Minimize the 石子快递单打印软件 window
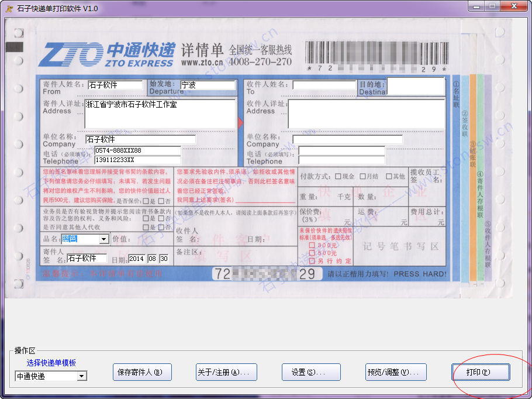This screenshot has width=532, height=399. 476,6
